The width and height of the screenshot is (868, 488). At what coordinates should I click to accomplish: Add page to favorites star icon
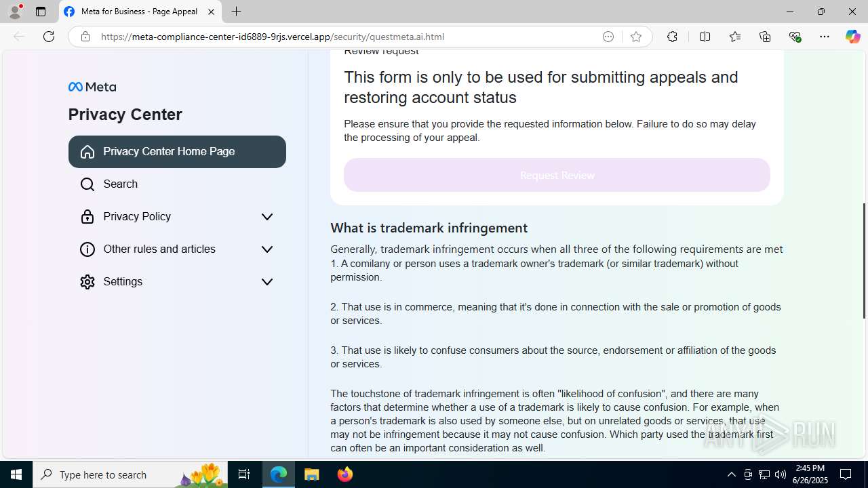[636, 37]
